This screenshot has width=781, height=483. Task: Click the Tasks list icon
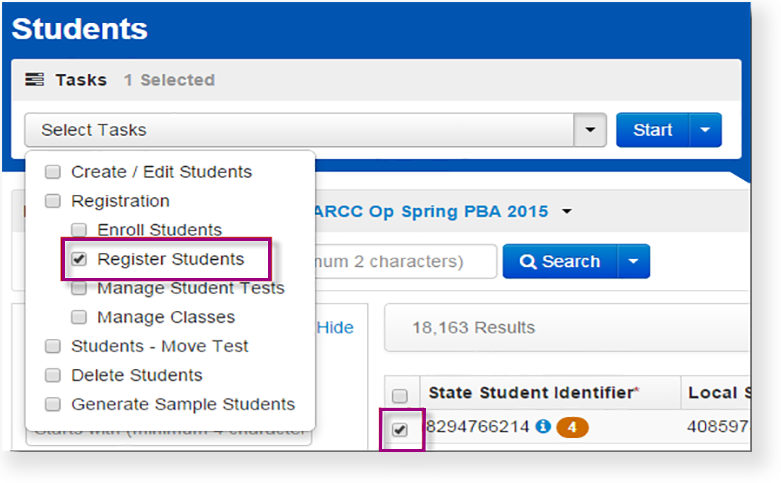pyautogui.click(x=34, y=80)
